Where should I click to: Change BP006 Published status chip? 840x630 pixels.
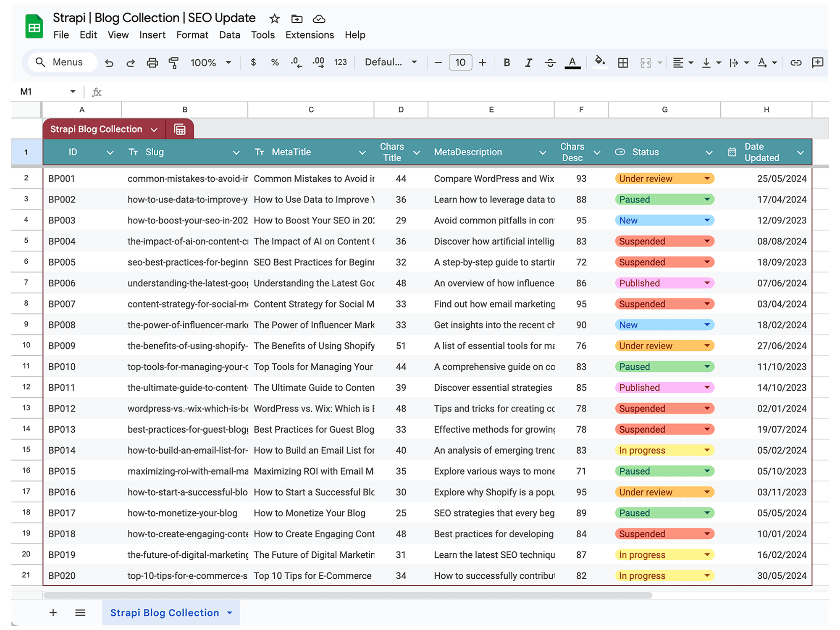click(x=664, y=283)
